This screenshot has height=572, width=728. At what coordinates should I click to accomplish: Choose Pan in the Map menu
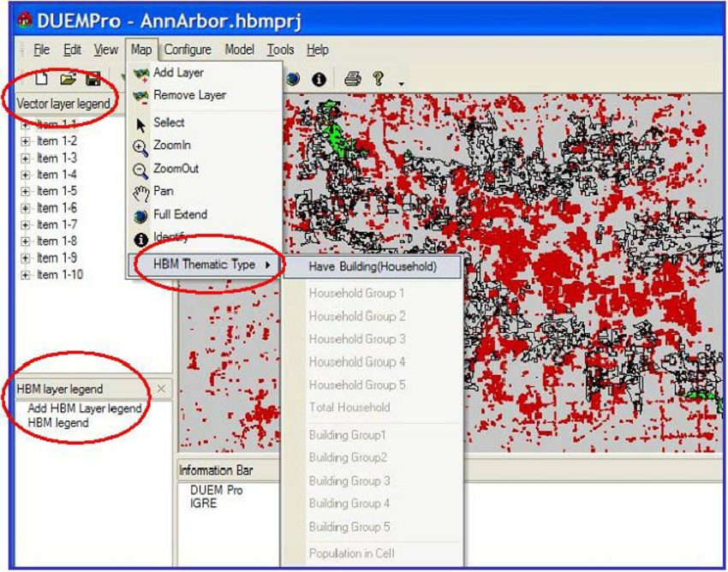pos(205,191)
